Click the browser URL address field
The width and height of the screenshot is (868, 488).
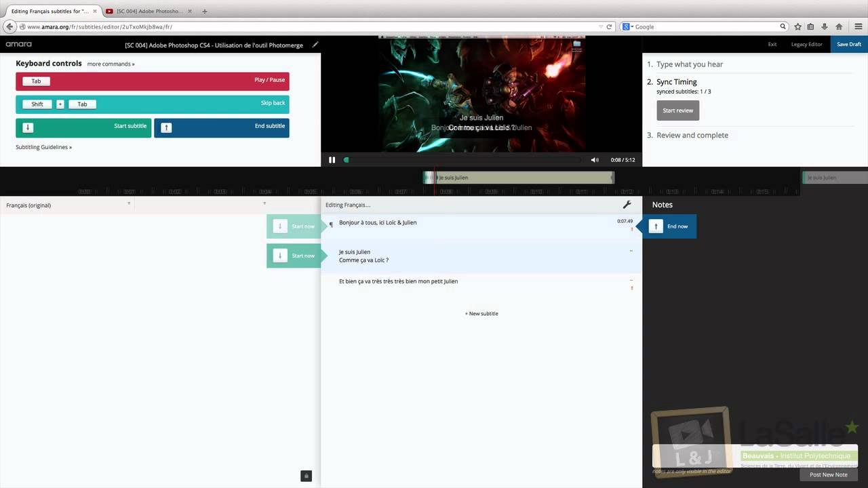click(x=312, y=26)
